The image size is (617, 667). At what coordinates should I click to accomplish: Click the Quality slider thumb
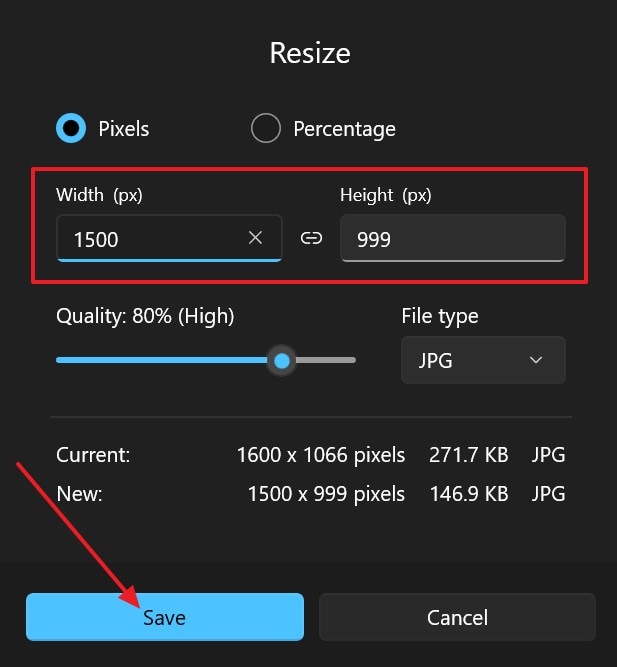pos(282,360)
